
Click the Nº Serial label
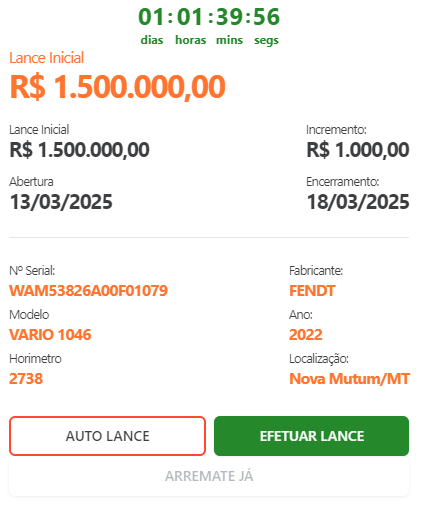point(32,270)
